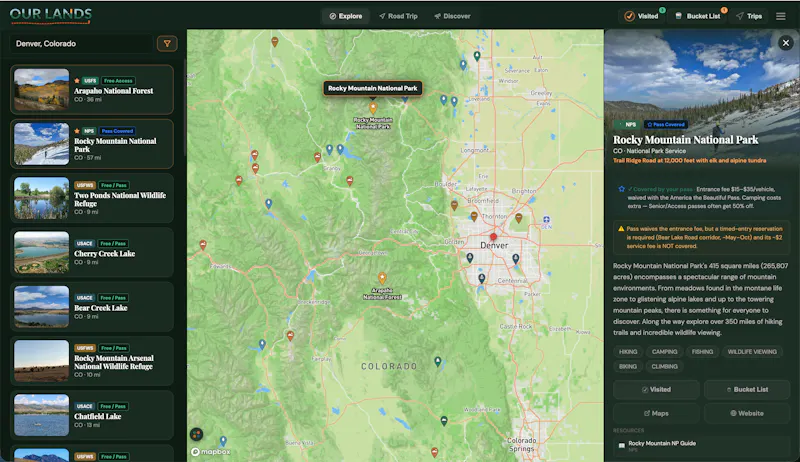Close the Rocky Mountain National Park panel

point(786,43)
